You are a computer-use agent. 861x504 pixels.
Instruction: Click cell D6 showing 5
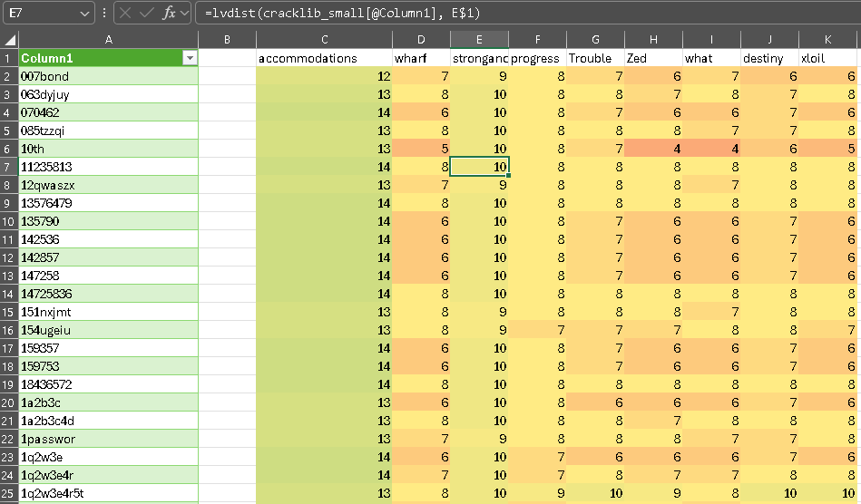click(421, 149)
